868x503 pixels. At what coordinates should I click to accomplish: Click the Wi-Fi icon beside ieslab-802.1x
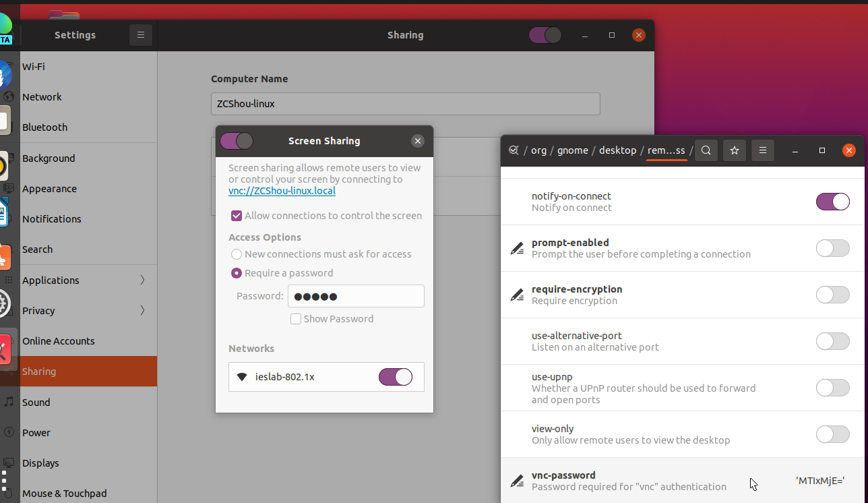point(242,377)
